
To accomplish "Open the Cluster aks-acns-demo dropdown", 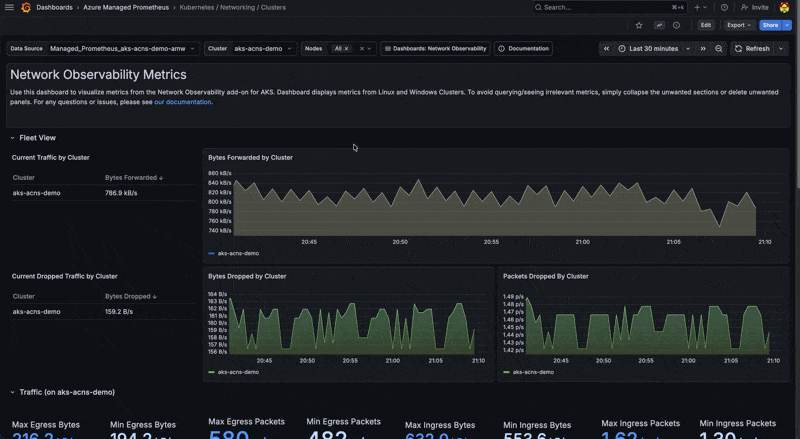I will click(x=263, y=48).
